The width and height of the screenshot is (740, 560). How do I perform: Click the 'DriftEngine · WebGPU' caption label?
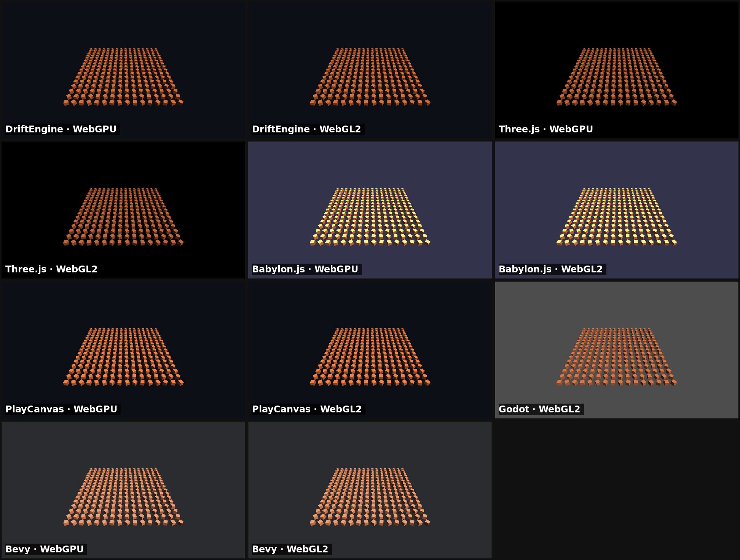(x=61, y=129)
